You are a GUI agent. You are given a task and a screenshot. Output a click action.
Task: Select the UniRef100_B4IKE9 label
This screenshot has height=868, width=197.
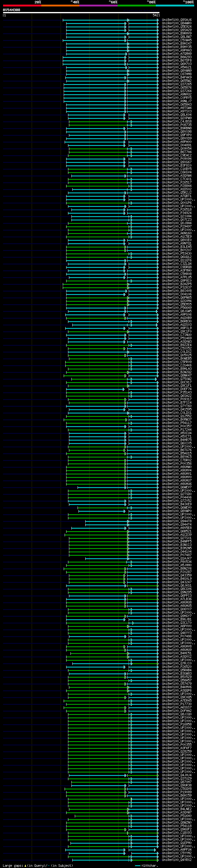pos(177,504)
